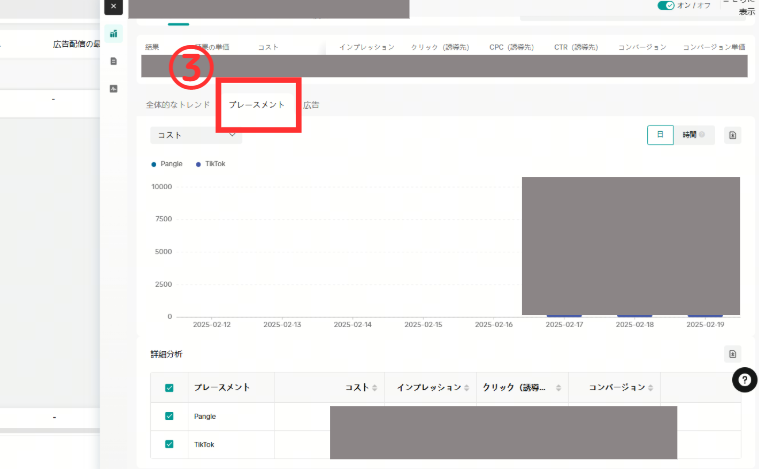Switch to the 全体的なトレンド tab

(178, 105)
